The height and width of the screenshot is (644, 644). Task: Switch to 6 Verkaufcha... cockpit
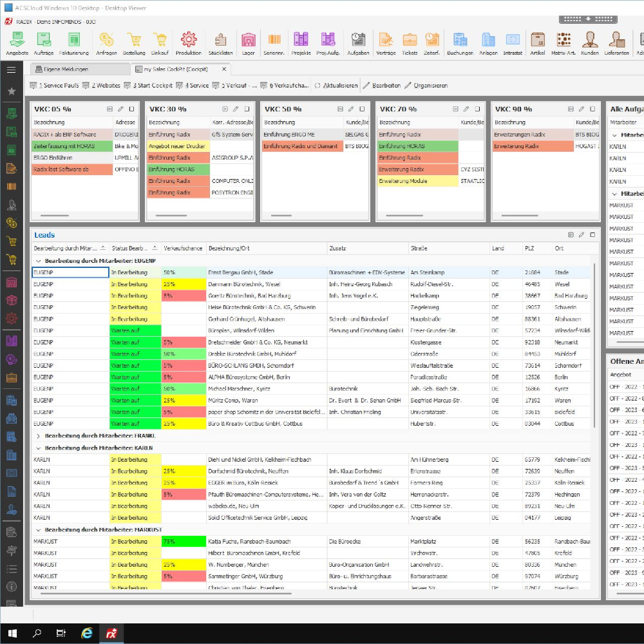284,86
